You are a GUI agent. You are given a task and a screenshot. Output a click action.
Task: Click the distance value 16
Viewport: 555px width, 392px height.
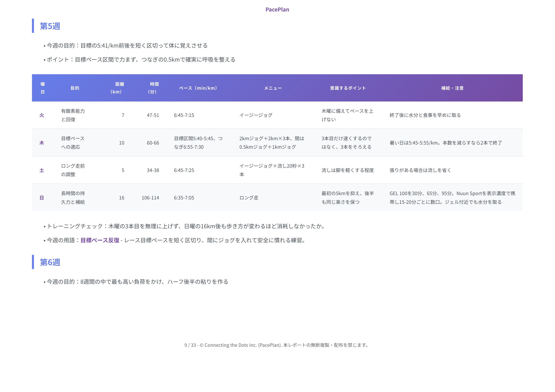[x=122, y=198]
